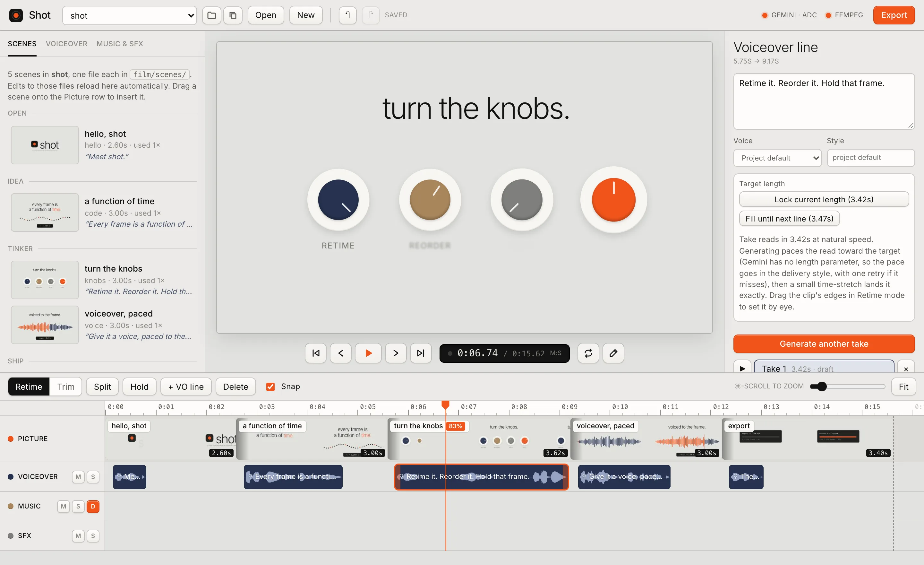
Task: Click the Split button
Action: tap(102, 387)
